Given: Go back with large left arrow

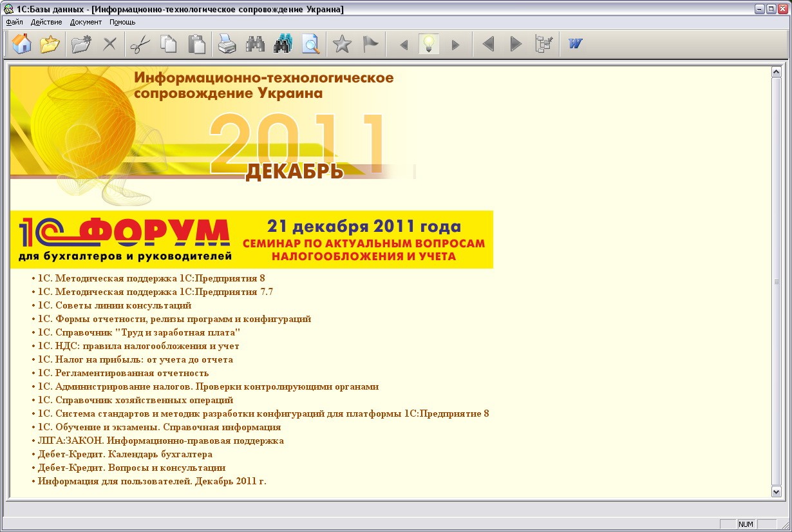Looking at the screenshot, I should 488,44.
